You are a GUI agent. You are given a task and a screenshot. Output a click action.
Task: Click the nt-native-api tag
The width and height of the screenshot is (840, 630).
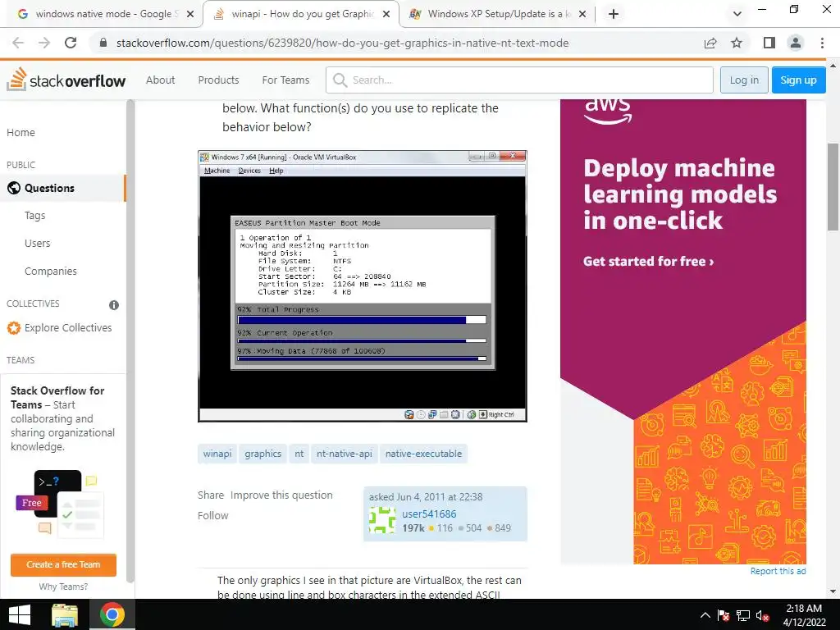tap(344, 454)
